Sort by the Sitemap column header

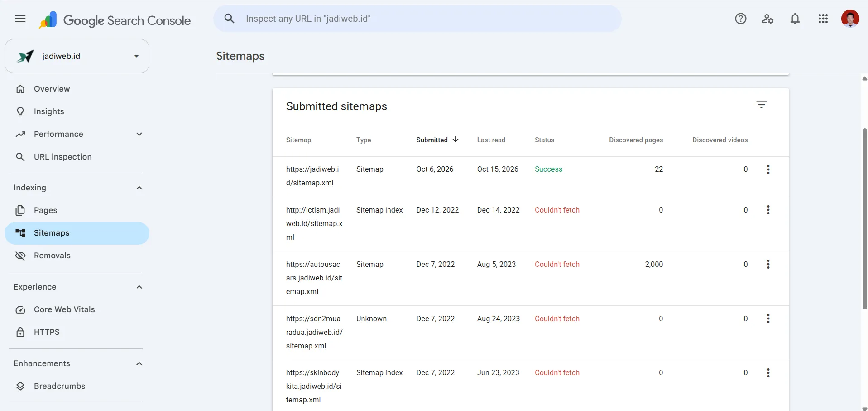[298, 140]
